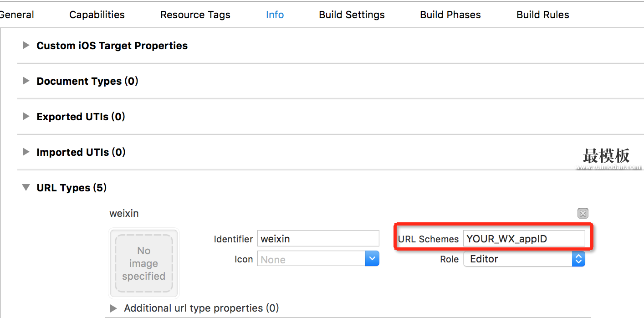The height and width of the screenshot is (318, 644).
Task: Remove the weixin URL type with the x icon
Action: tap(583, 213)
